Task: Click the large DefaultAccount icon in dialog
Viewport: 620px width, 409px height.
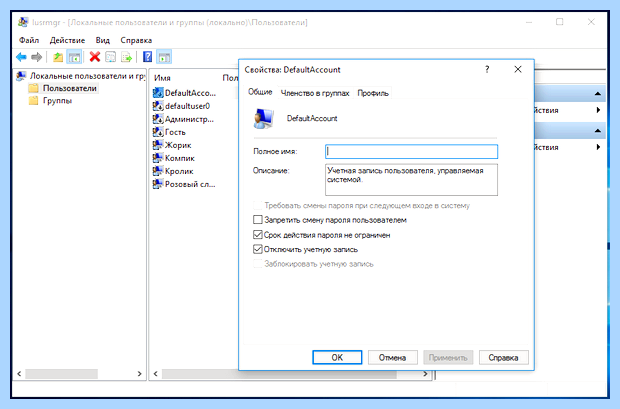Action: (x=263, y=118)
